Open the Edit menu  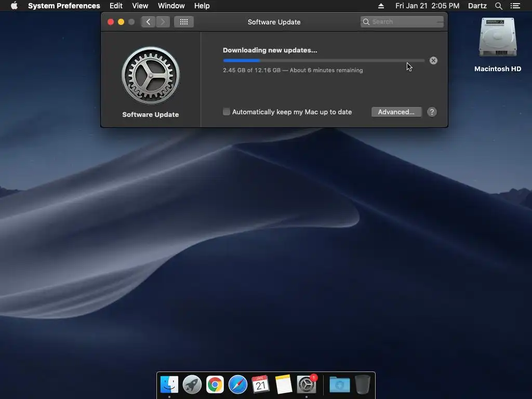coord(116,6)
